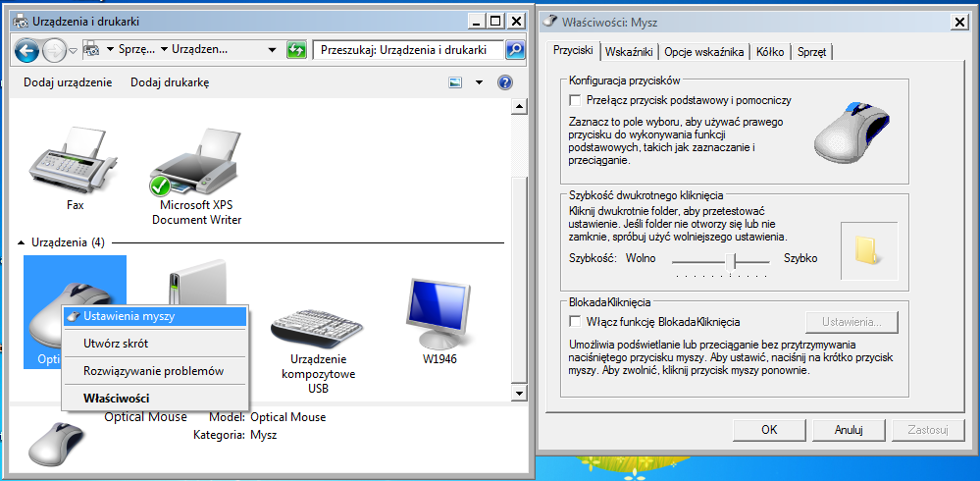Viewport: 980px width, 481px height.
Task: Click the search magnifier icon
Action: (514, 50)
